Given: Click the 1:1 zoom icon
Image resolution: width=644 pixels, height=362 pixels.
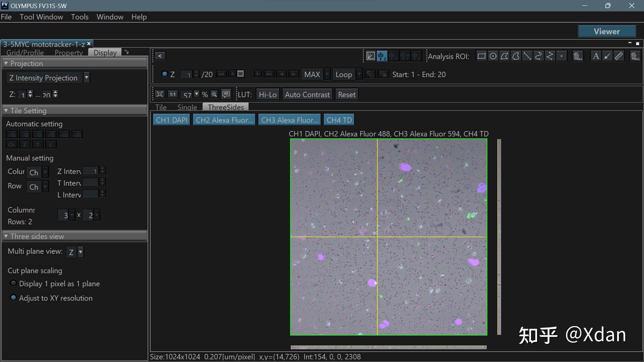Looking at the screenshot, I should pos(172,95).
